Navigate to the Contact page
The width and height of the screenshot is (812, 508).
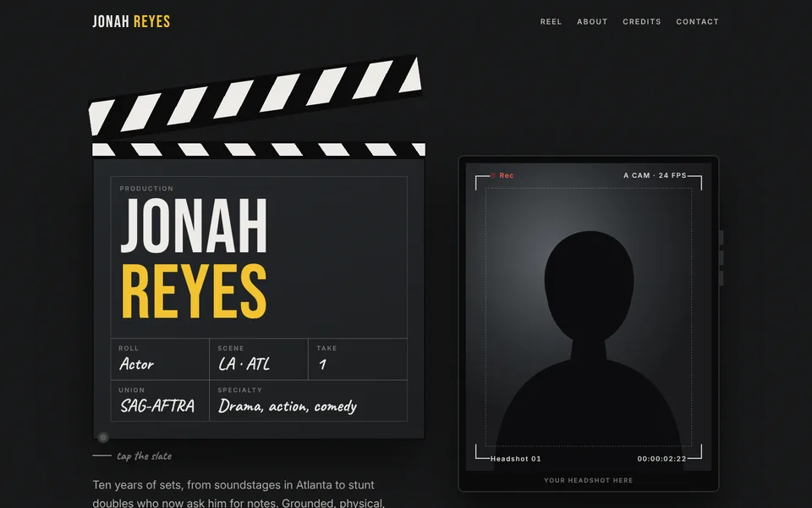(697, 22)
